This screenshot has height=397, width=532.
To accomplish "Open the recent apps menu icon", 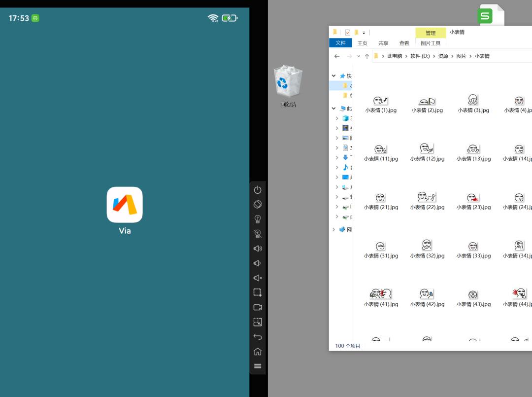I will [x=257, y=366].
